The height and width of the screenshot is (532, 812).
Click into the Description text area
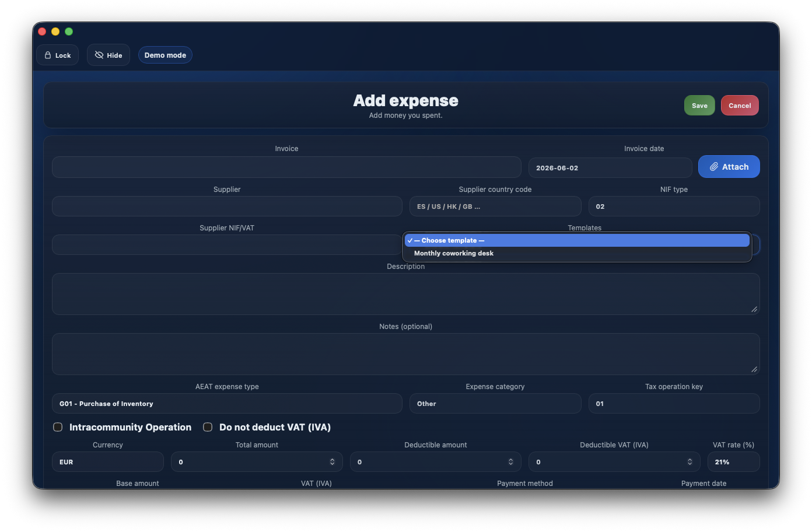pyautogui.click(x=406, y=294)
